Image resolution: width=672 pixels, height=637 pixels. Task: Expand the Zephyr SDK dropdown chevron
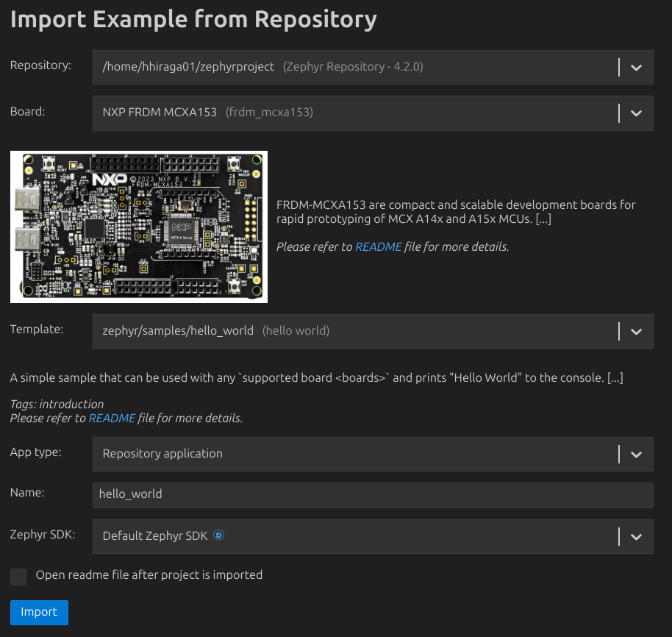(636, 537)
